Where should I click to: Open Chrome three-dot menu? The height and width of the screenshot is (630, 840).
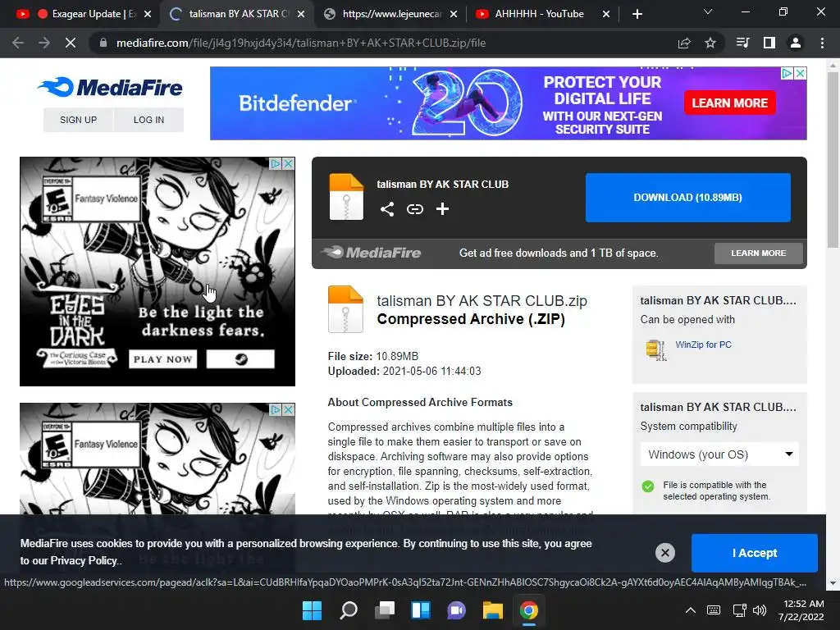pyautogui.click(x=822, y=43)
